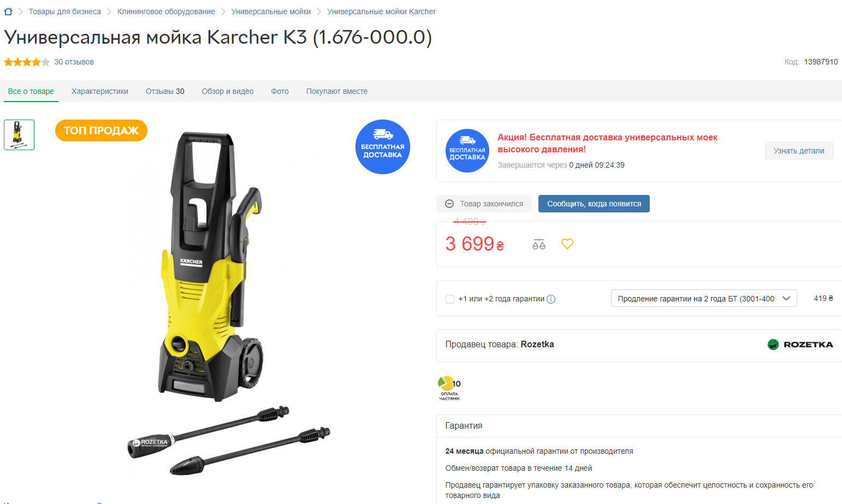
Task: Add product to comparison scales icon
Action: [x=539, y=244]
